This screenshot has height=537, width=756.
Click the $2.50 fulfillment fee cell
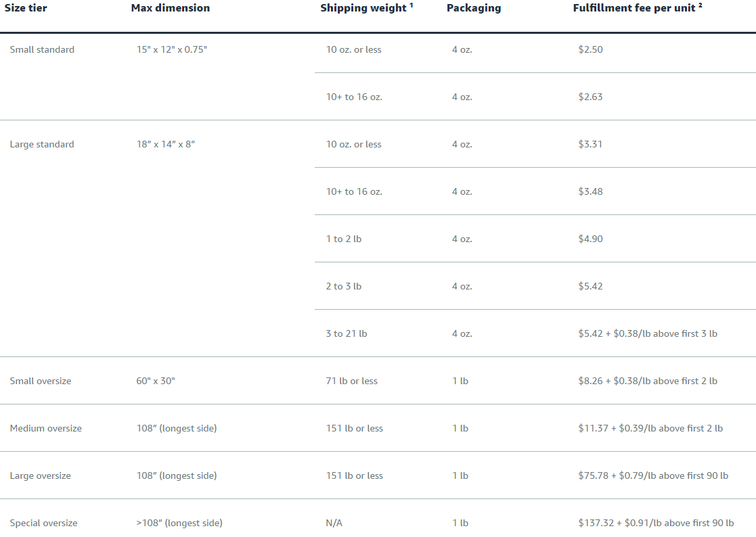click(x=591, y=49)
